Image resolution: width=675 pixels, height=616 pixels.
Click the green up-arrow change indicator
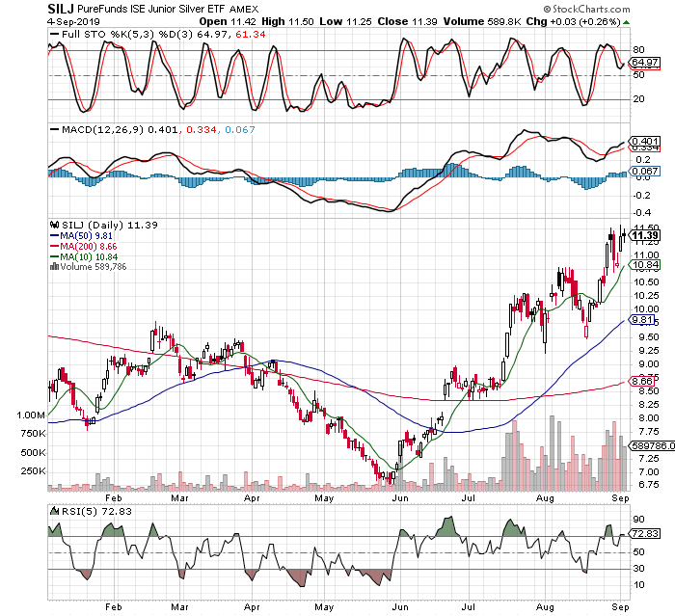(x=626, y=22)
